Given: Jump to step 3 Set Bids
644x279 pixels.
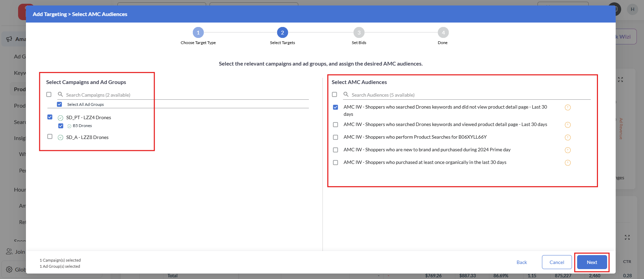Looking at the screenshot, I should 359,33.
